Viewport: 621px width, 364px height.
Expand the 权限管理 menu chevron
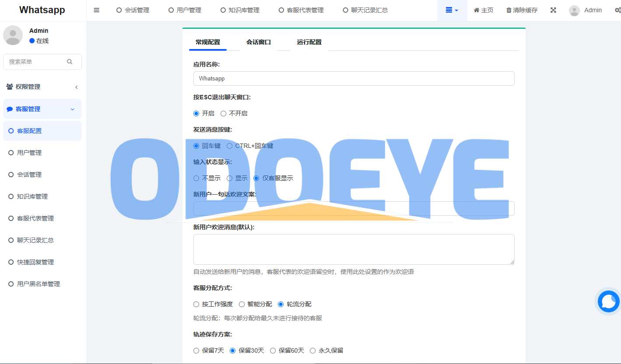coord(77,87)
